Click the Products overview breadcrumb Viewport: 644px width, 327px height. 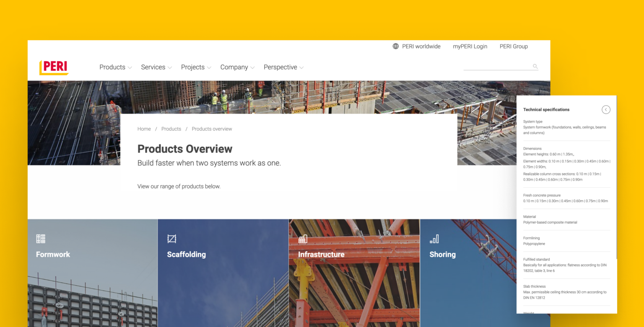click(x=212, y=129)
